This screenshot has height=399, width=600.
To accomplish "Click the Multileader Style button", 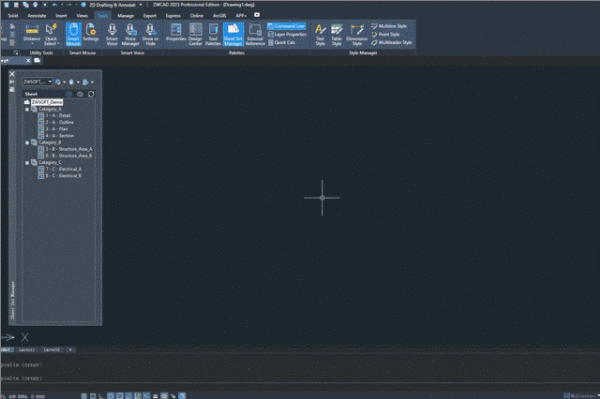I will (x=391, y=42).
